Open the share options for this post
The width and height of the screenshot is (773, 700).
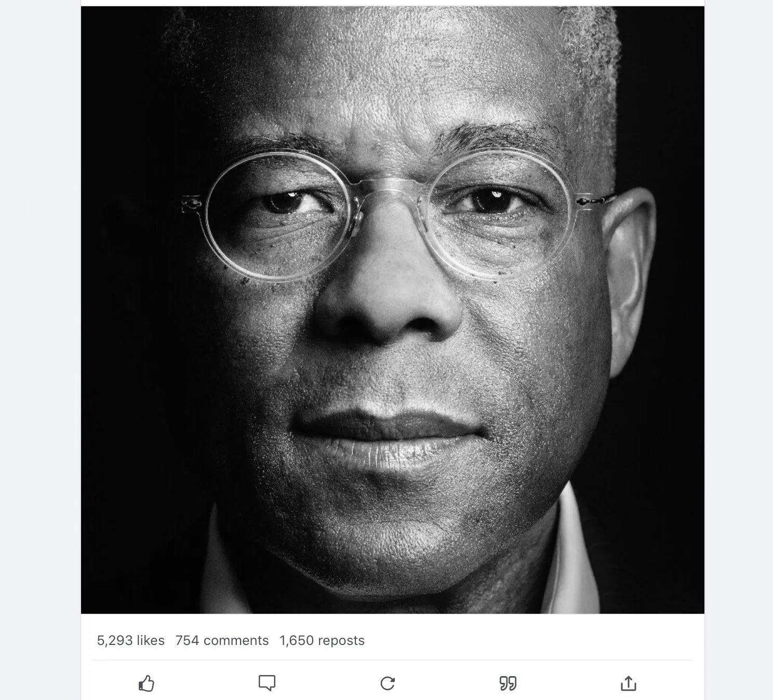coord(629,683)
